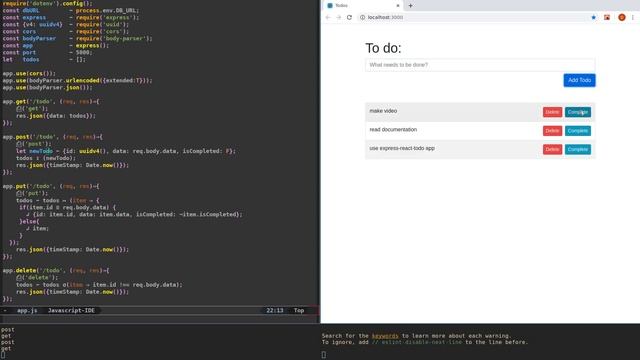The width and height of the screenshot is (640, 360).
Task: Click the 'const bodyParser' require line
Action: pyautogui.click(x=77, y=38)
